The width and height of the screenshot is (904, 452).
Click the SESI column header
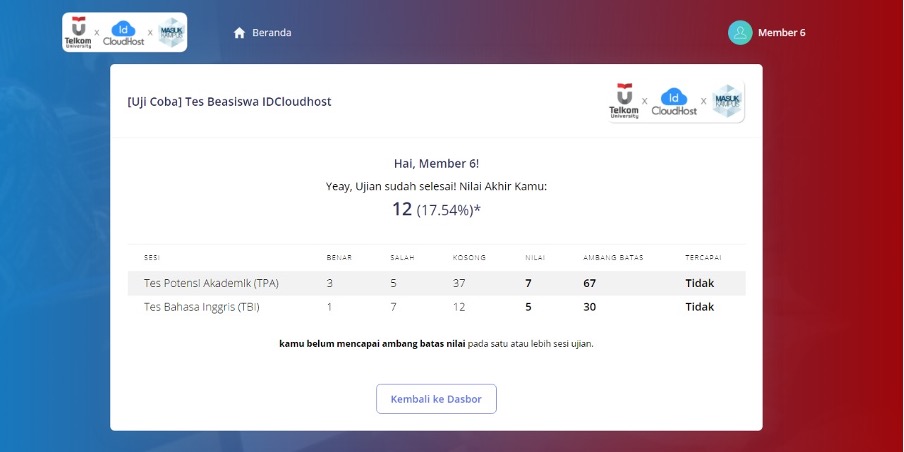[152, 257]
